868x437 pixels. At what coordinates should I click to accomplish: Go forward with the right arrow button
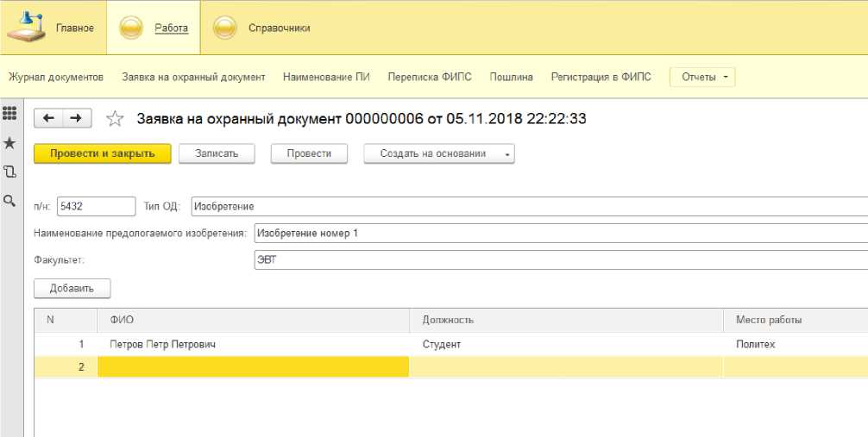pos(77,118)
